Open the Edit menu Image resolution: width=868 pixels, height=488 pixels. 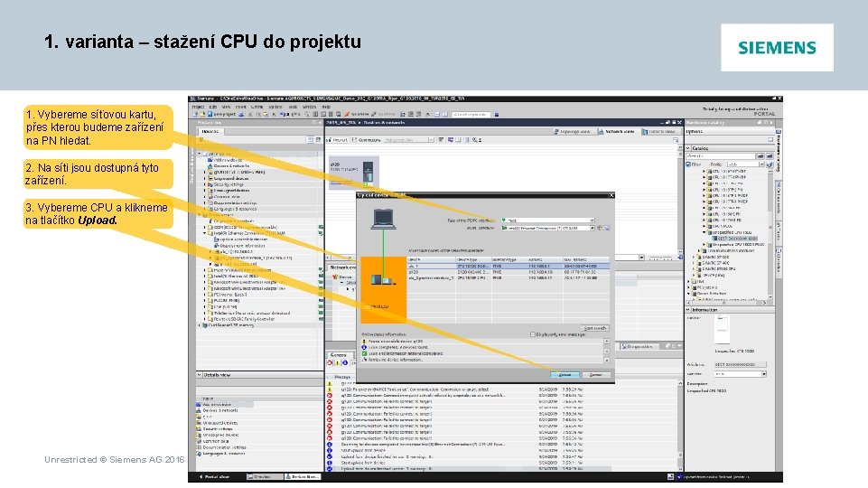[212, 107]
